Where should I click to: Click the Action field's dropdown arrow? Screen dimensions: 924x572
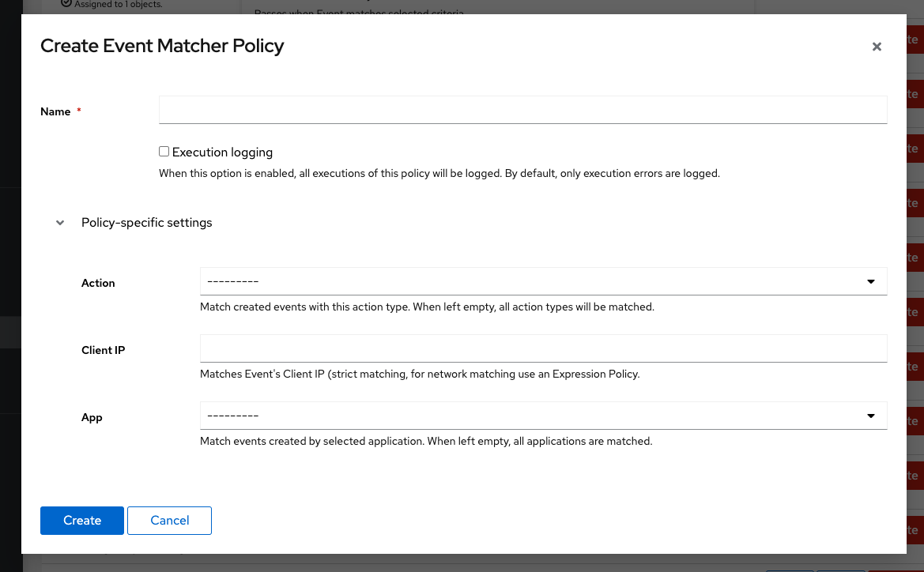(871, 281)
